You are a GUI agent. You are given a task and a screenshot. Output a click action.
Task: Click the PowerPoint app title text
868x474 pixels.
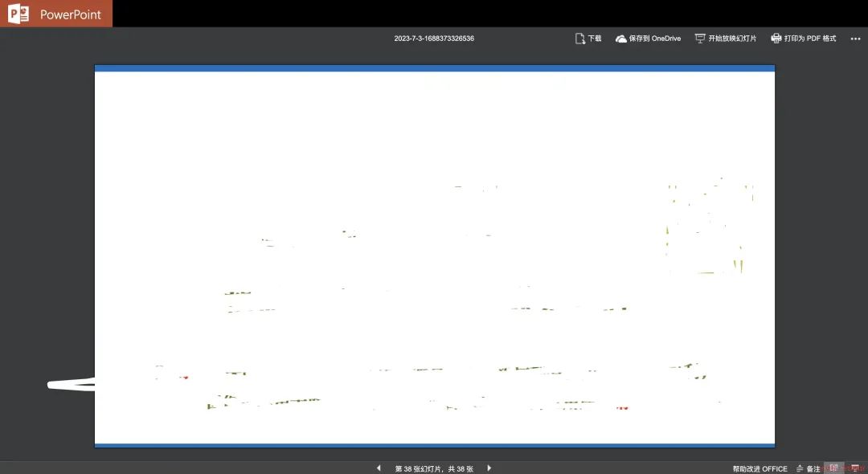[x=70, y=15]
